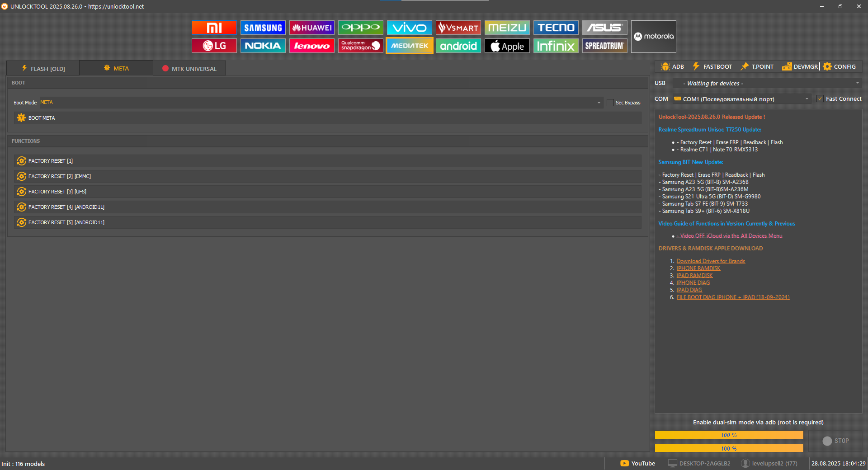The height and width of the screenshot is (470, 868).
Task: Uncheck the Fast Connect option
Action: [820, 99]
